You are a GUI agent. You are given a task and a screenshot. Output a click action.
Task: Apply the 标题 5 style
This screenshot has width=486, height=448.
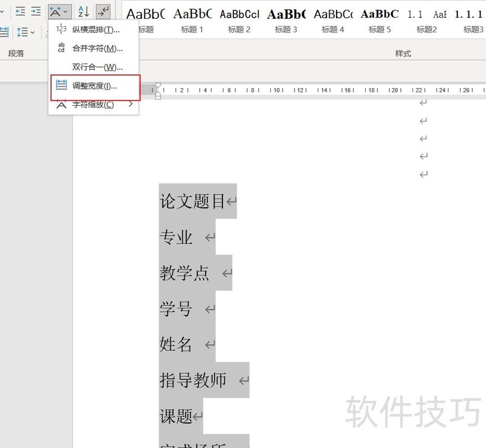[380, 21]
